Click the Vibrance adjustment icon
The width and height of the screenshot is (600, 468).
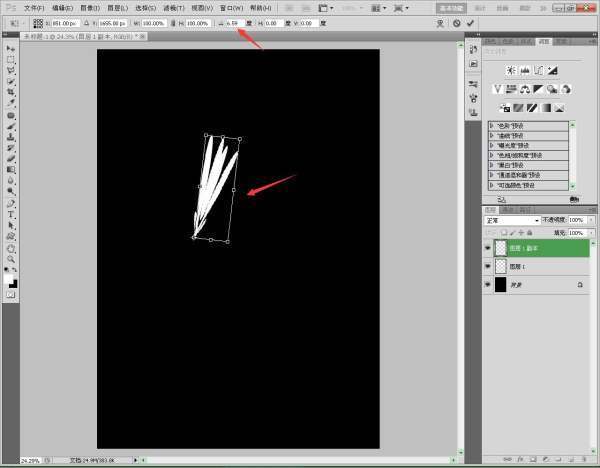point(497,89)
